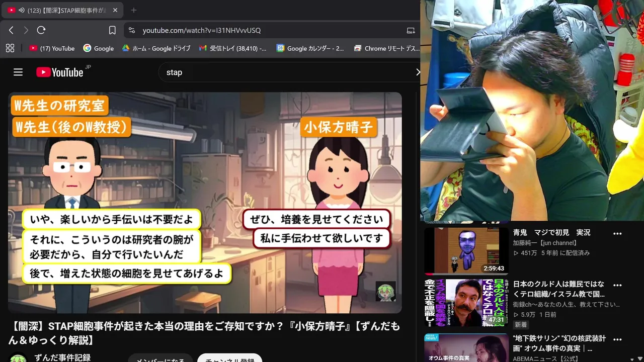
Task: Open the 日本のクルド人は難民ではなく video title
Action: click(559, 289)
